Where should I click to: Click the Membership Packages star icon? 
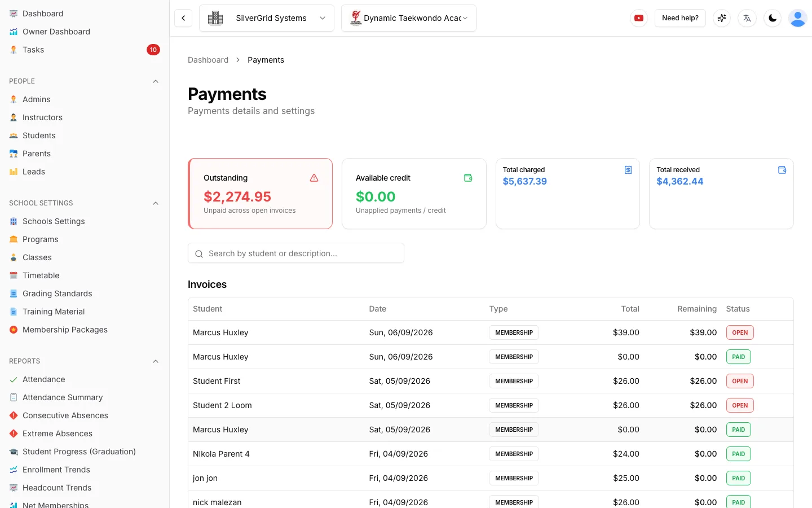pos(14,330)
